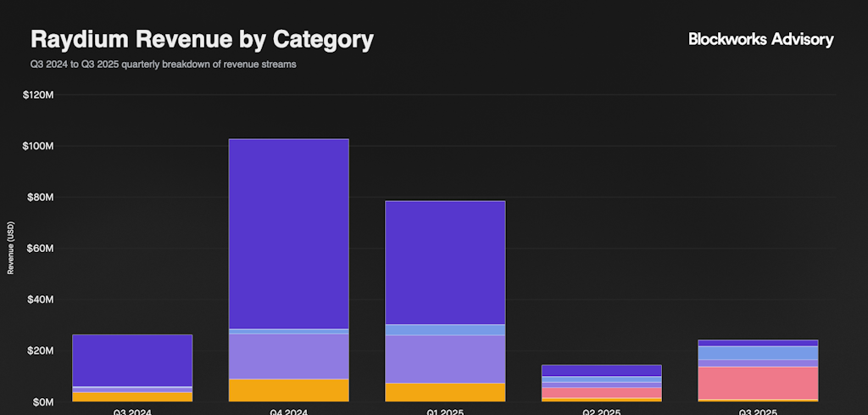Viewport: 868px width, 415px height.
Task: Select the dark purple top segment of Q3 2025 bar
Action: click(758, 343)
